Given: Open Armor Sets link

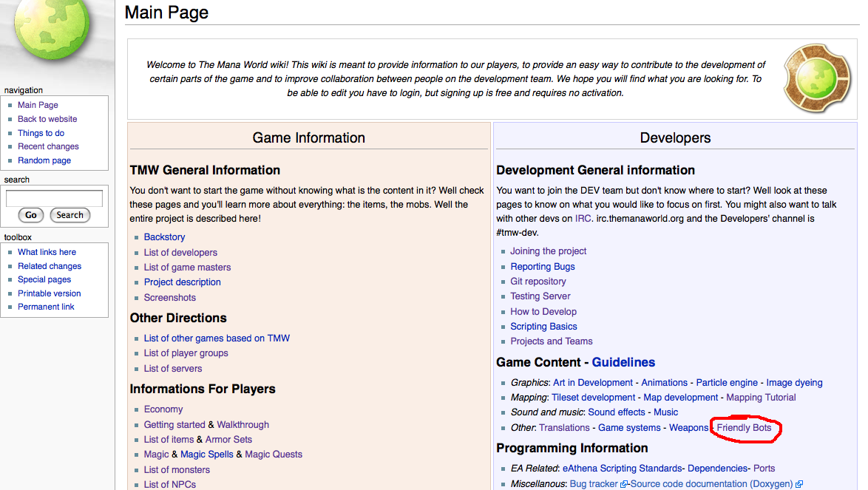Looking at the screenshot, I should click(x=228, y=440).
